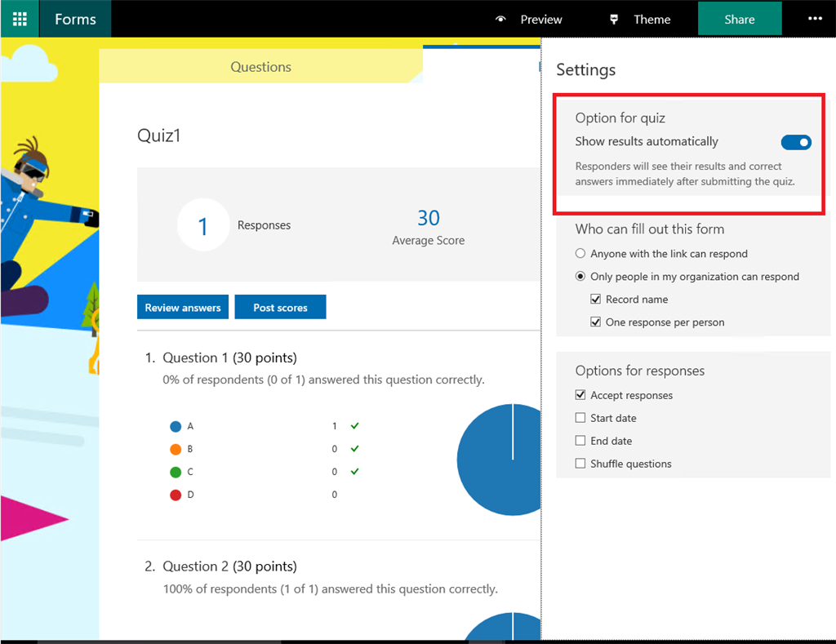Click the Theme paint icon
This screenshot has height=644, width=836.
(x=614, y=20)
